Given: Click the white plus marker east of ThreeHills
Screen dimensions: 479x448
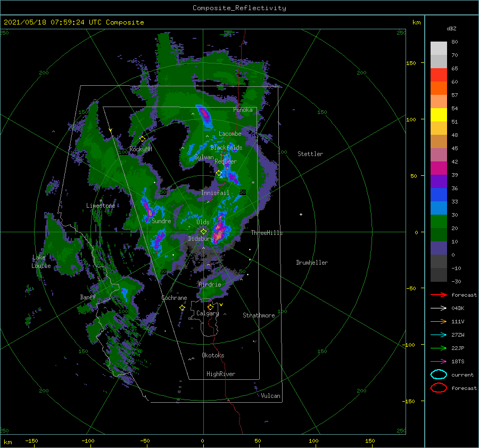Looking at the screenshot, I should [x=301, y=214].
